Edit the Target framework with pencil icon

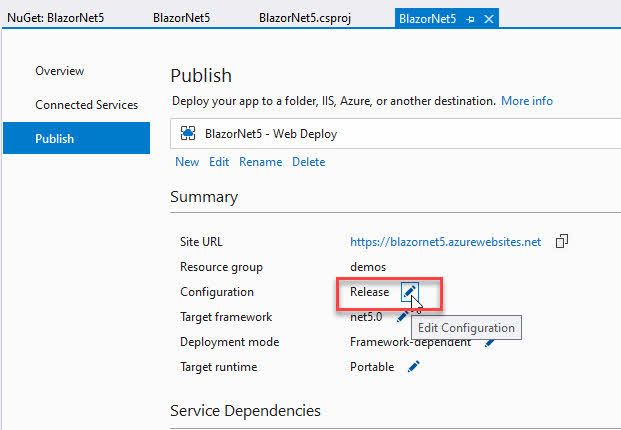click(401, 317)
